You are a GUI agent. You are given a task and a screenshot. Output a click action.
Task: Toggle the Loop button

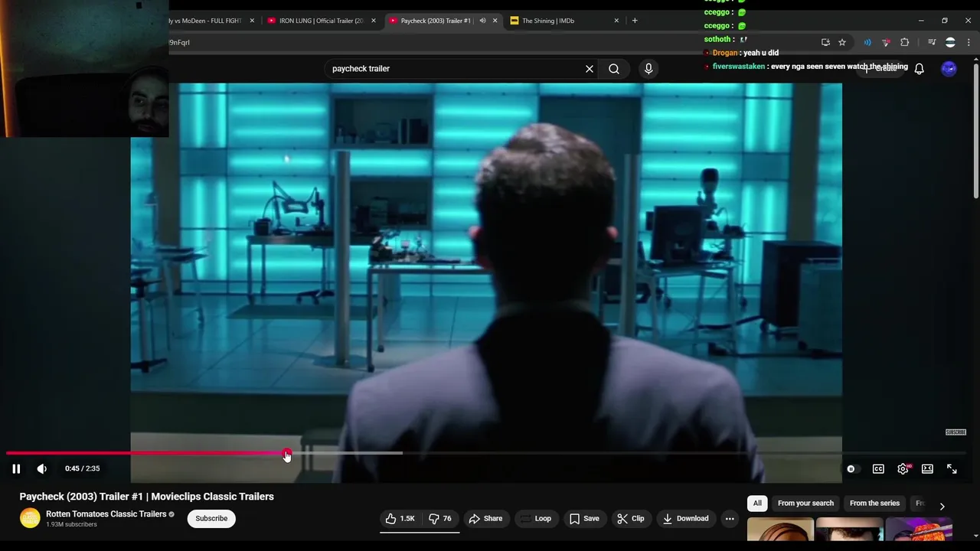(535, 519)
